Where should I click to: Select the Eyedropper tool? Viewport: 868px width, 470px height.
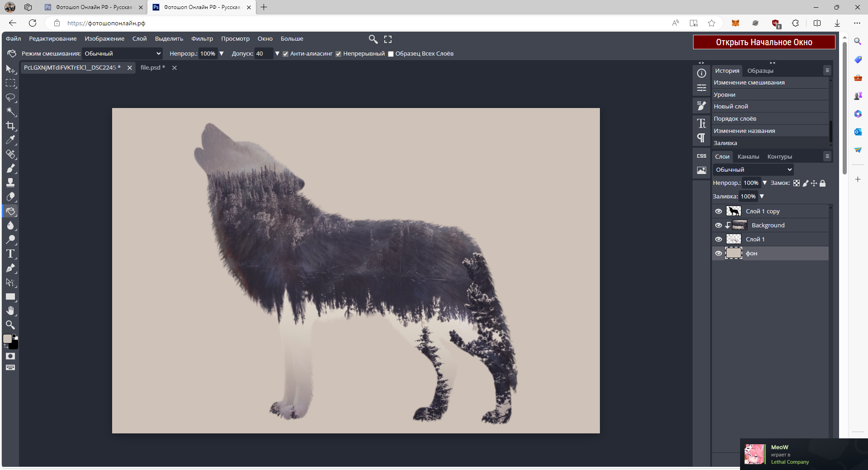[10, 140]
